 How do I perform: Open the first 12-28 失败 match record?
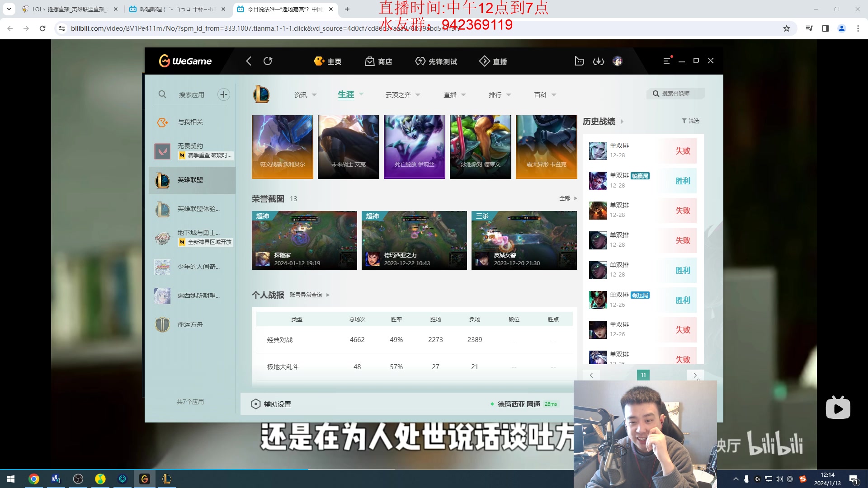pos(643,151)
